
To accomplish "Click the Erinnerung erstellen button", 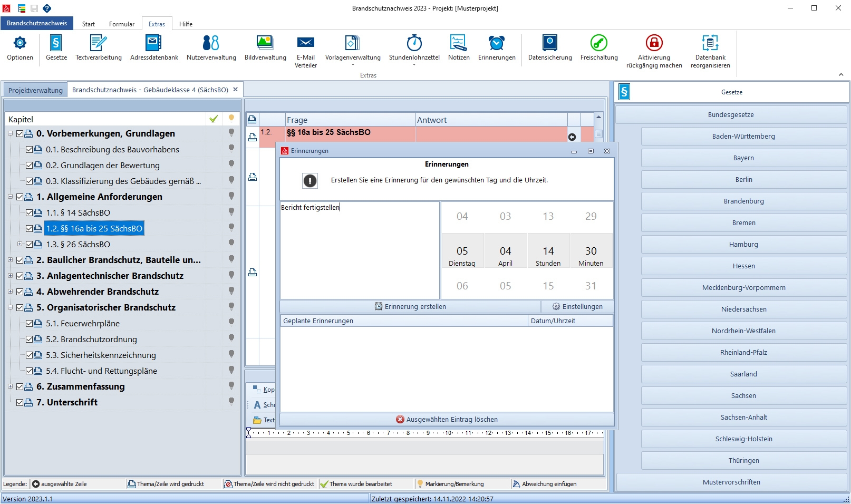I will [410, 307].
